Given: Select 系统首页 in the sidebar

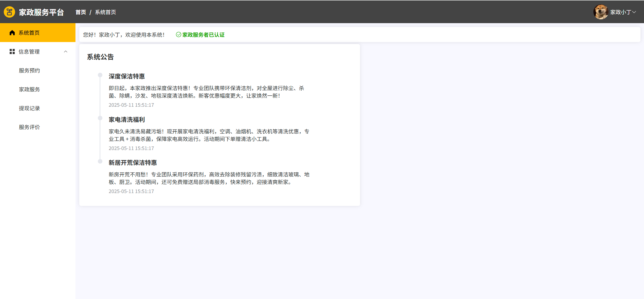Looking at the screenshot, I should click(29, 33).
